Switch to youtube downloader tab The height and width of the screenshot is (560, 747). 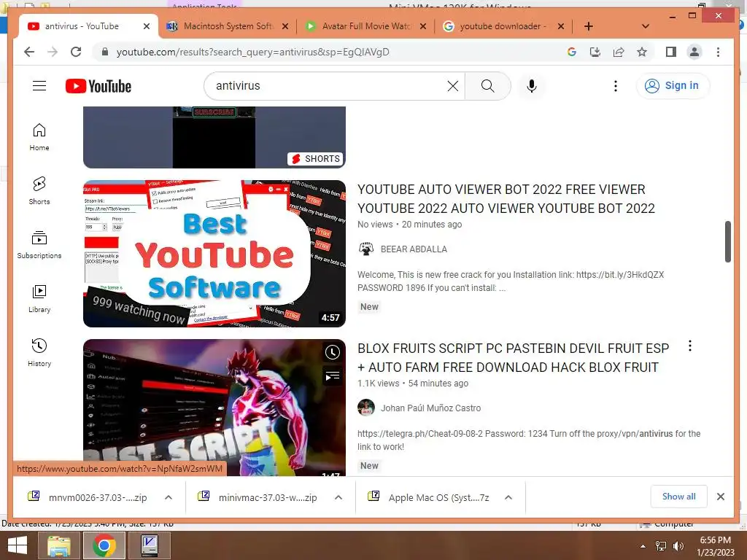click(503, 26)
